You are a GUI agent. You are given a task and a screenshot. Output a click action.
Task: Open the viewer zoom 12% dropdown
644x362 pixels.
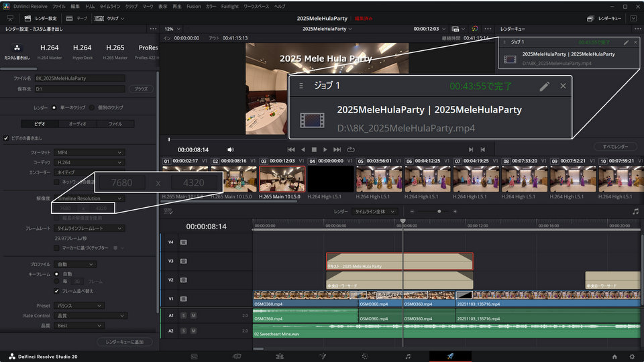click(x=172, y=29)
